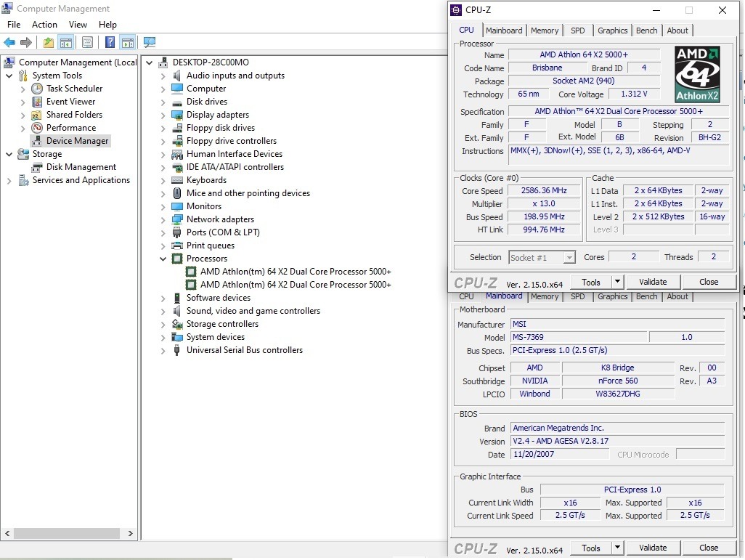Click the Sound, video and game controllers icon
Image resolution: width=745 pixels, height=560 pixels.
pyautogui.click(x=176, y=311)
